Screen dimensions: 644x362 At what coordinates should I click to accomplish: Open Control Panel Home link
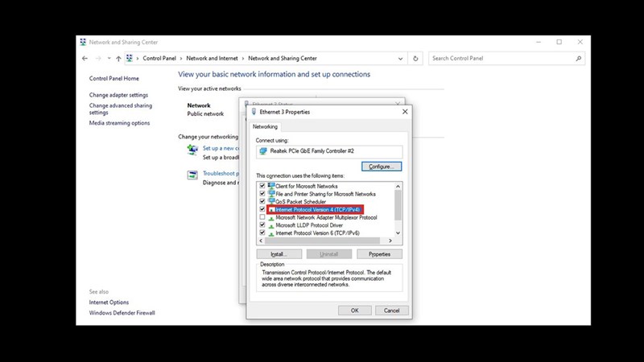coord(114,78)
